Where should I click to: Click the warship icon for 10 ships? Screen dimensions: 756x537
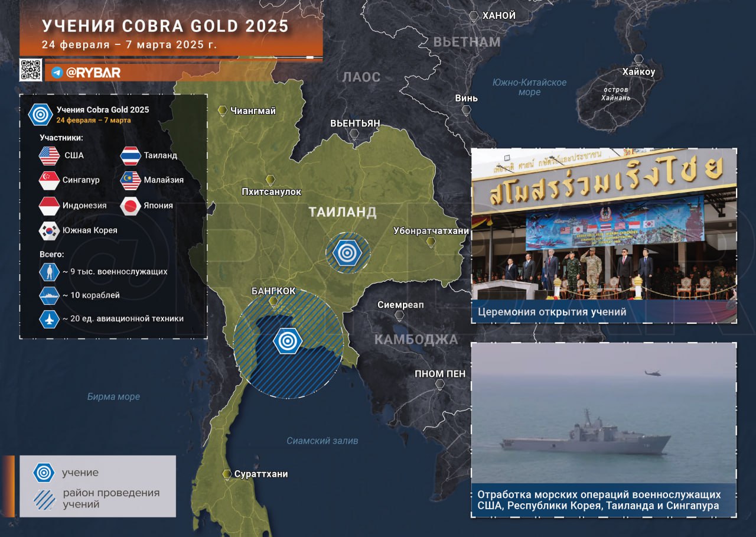[x=48, y=295]
